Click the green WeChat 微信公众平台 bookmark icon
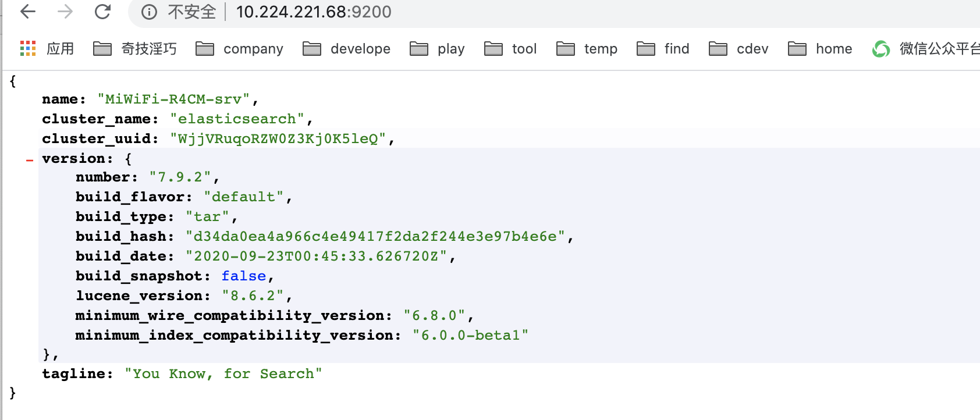Screen dimensions: 980x420 pyautogui.click(x=880, y=49)
